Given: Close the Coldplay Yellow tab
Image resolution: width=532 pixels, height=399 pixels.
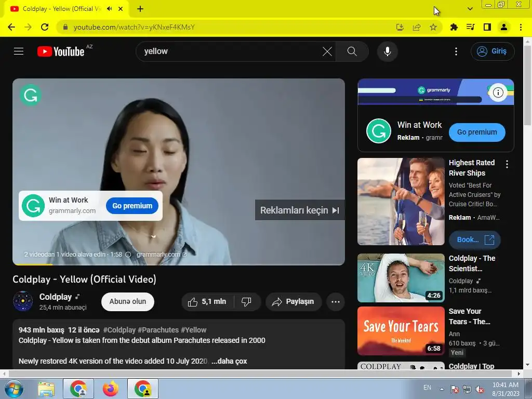Looking at the screenshot, I should tap(121, 9).
